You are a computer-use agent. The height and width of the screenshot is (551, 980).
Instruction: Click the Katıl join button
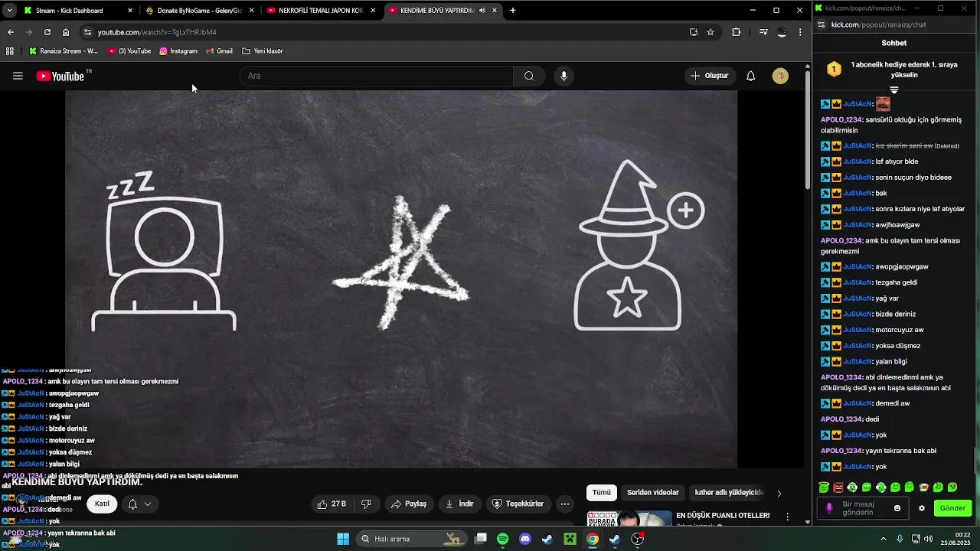pos(102,504)
